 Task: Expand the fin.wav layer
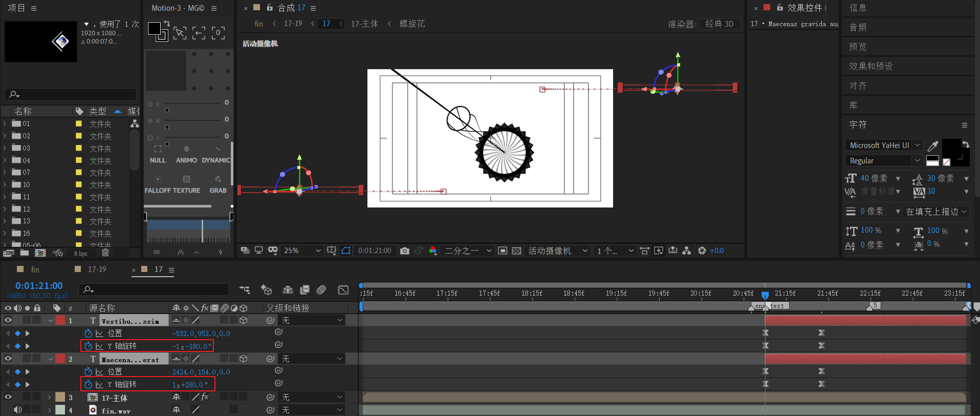point(50,410)
